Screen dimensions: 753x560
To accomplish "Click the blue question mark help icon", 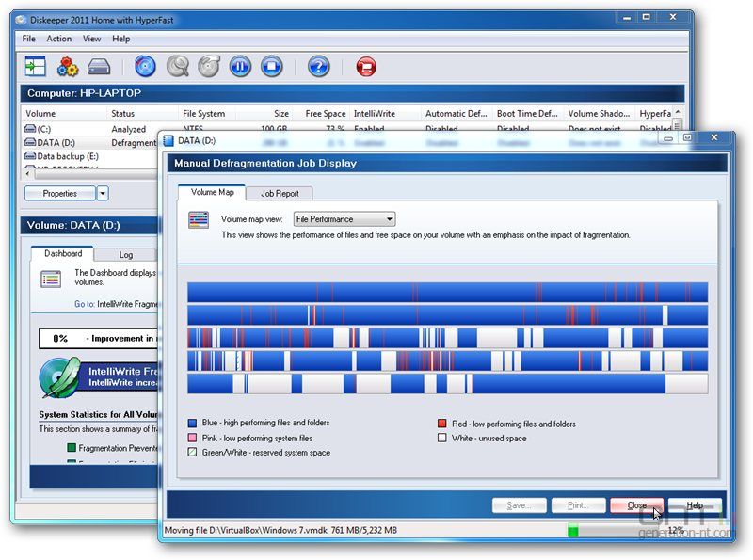I will [x=318, y=66].
